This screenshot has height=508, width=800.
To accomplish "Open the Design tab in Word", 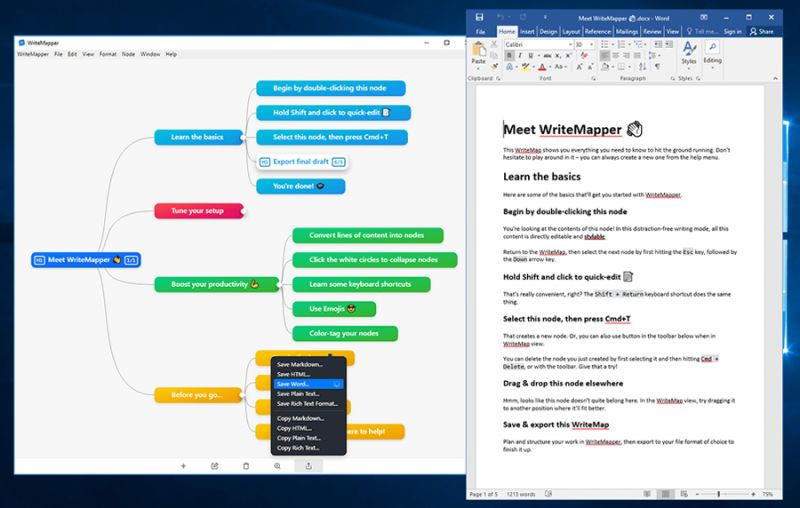I will [x=548, y=32].
